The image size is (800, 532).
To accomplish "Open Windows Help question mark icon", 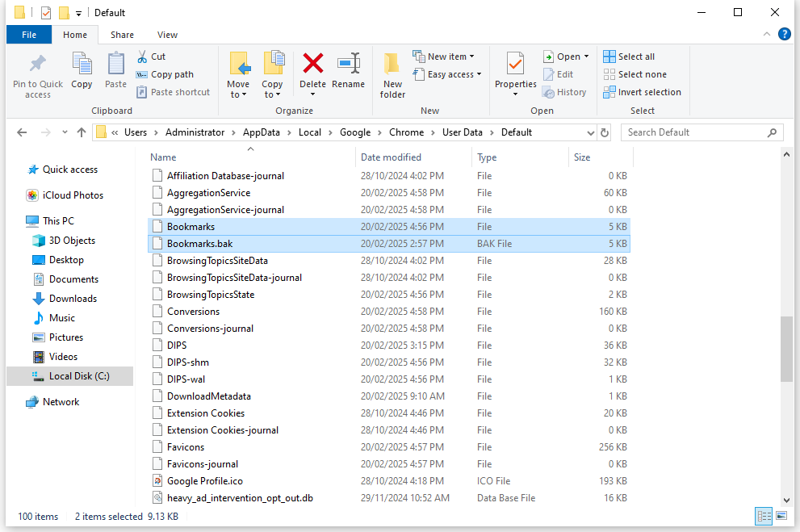I will pyautogui.click(x=784, y=34).
